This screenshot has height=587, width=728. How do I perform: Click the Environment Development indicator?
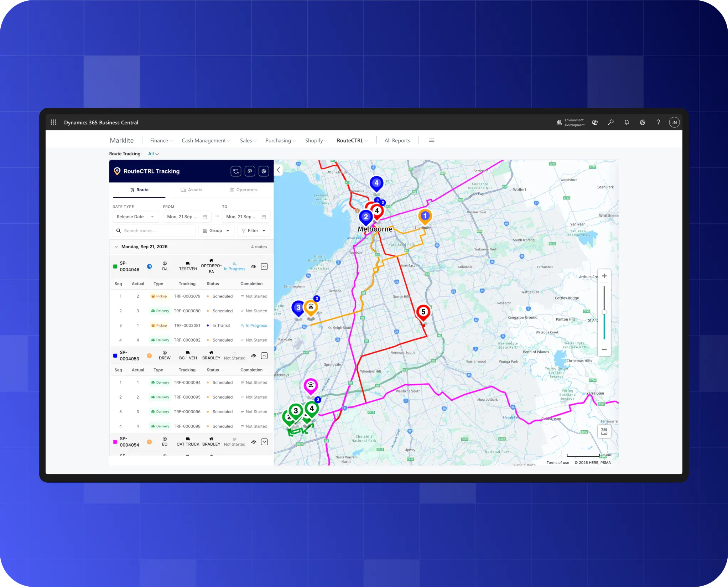pyautogui.click(x=571, y=123)
